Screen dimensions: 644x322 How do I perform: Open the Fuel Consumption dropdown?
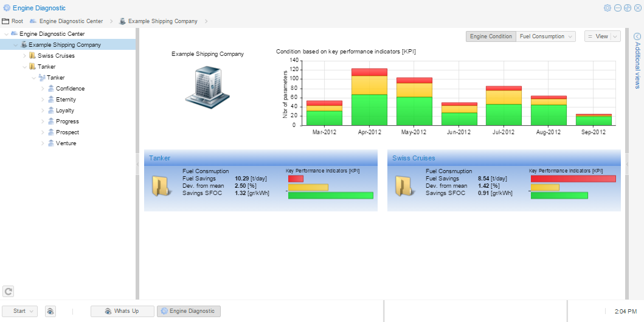(x=545, y=36)
